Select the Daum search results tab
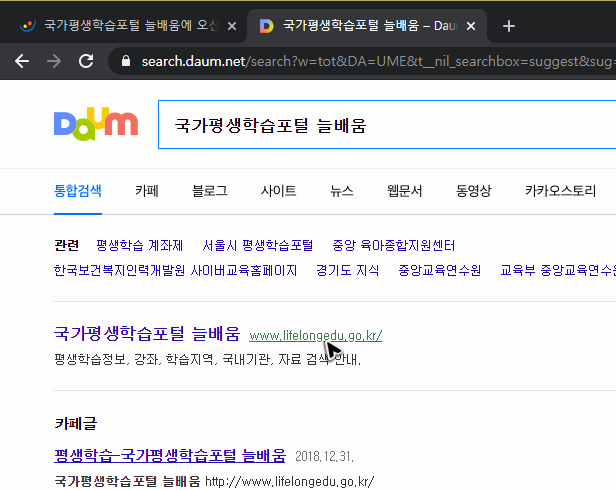This screenshot has width=616, height=490. pos(367,26)
